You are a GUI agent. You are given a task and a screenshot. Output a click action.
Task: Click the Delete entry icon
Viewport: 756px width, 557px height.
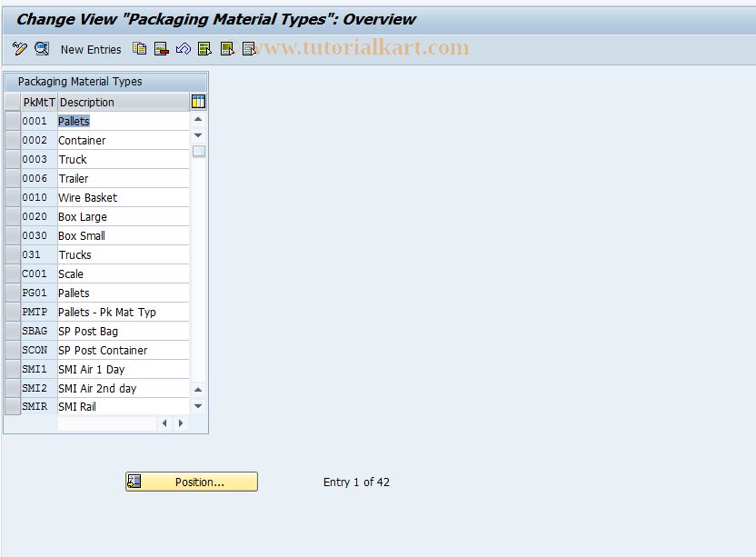click(162, 49)
